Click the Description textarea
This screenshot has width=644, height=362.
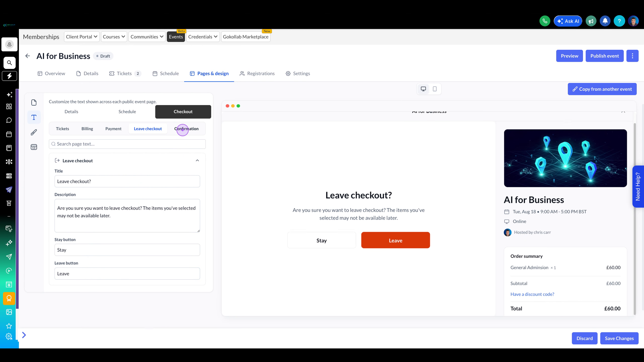[127, 216]
